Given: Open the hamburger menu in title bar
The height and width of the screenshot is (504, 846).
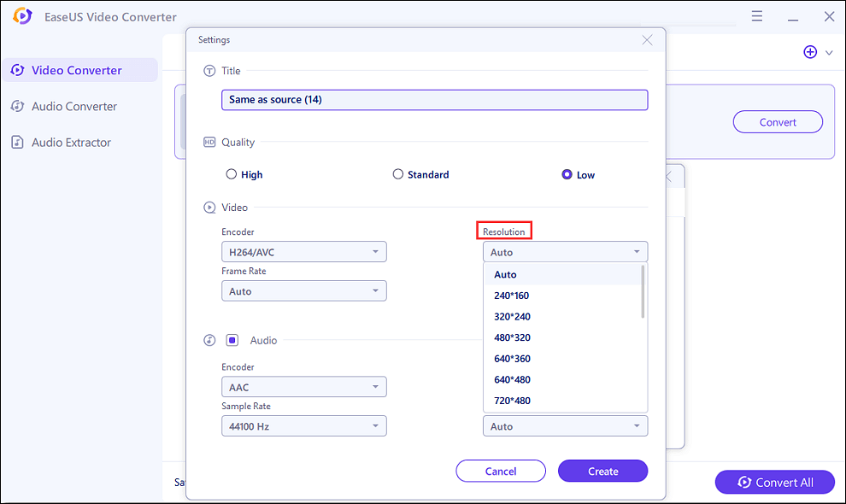Looking at the screenshot, I should [x=757, y=17].
